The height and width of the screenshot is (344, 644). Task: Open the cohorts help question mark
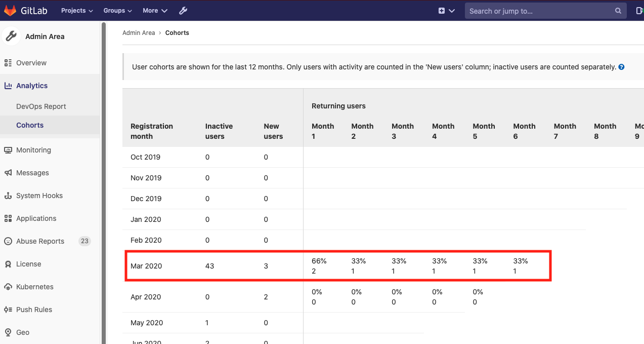point(621,66)
